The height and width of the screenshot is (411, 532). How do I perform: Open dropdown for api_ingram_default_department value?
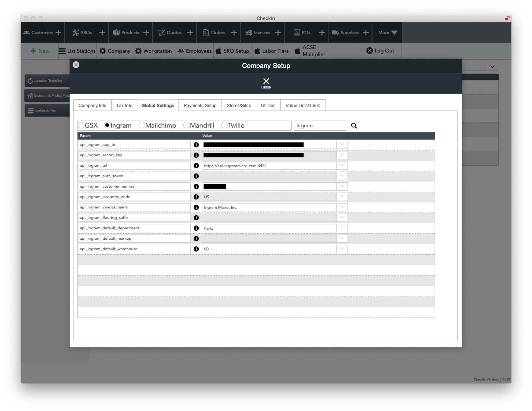click(x=342, y=228)
